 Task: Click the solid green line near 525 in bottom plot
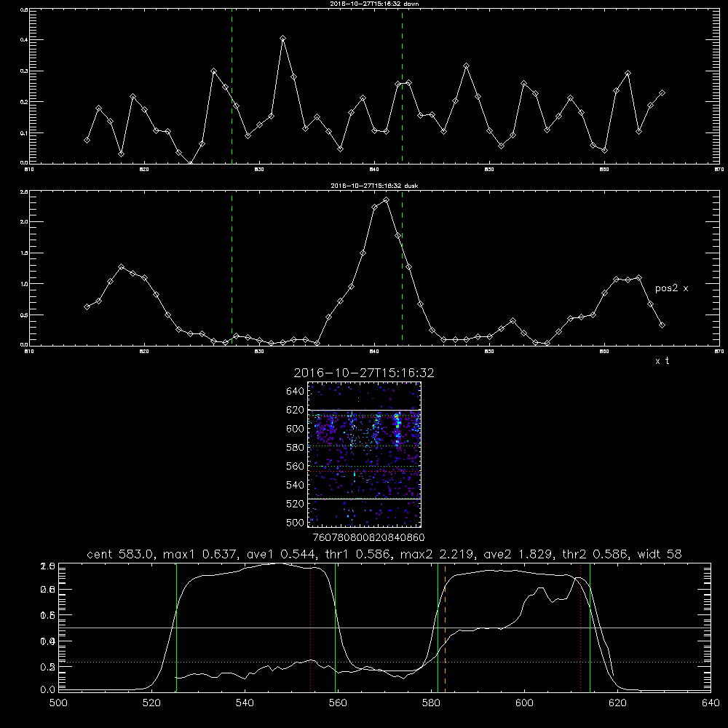tap(176, 628)
